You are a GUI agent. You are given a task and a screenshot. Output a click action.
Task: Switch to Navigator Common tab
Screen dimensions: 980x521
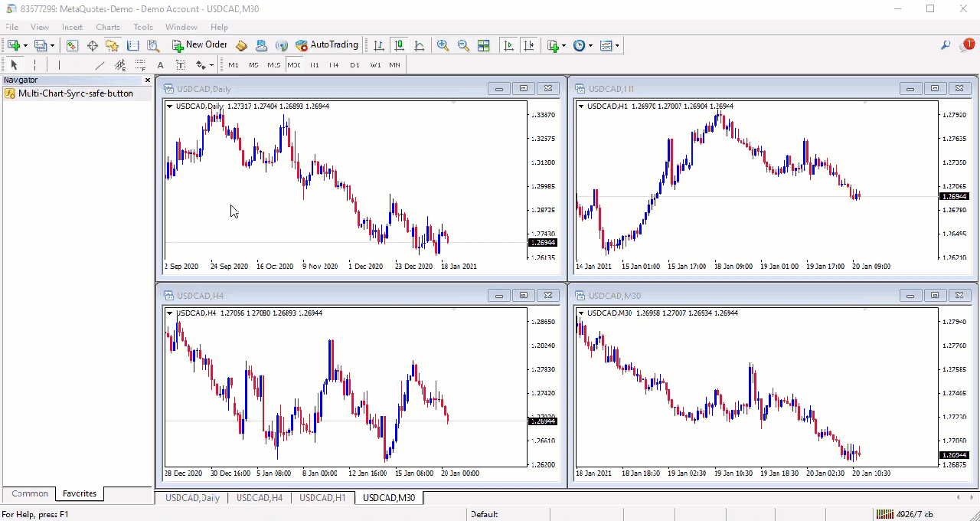(30, 494)
